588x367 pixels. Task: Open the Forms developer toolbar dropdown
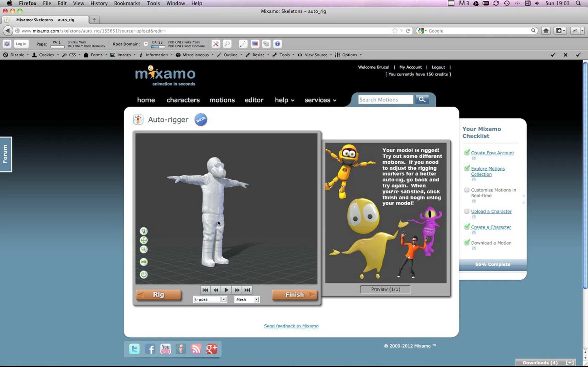coord(96,55)
